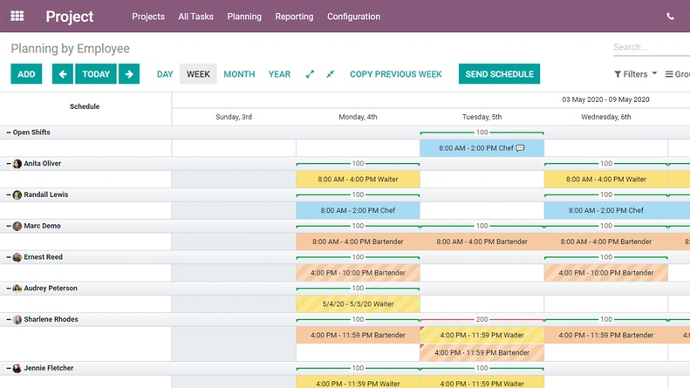Go to previous week arrow

pyautogui.click(x=62, y=74)
